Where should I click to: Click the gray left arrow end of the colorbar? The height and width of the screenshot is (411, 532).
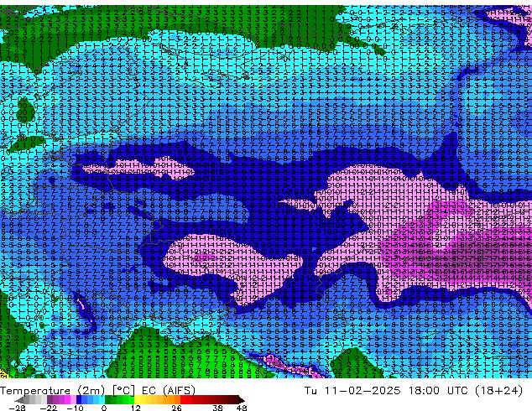[x=19, y=399]
